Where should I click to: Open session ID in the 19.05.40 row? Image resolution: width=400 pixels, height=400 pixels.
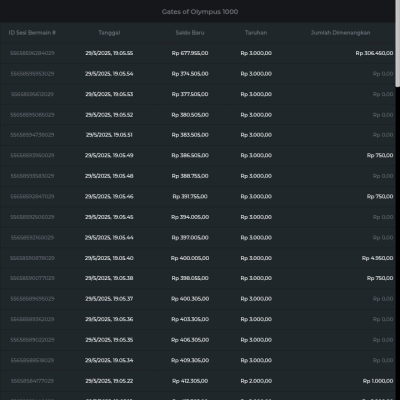[32, 258]
